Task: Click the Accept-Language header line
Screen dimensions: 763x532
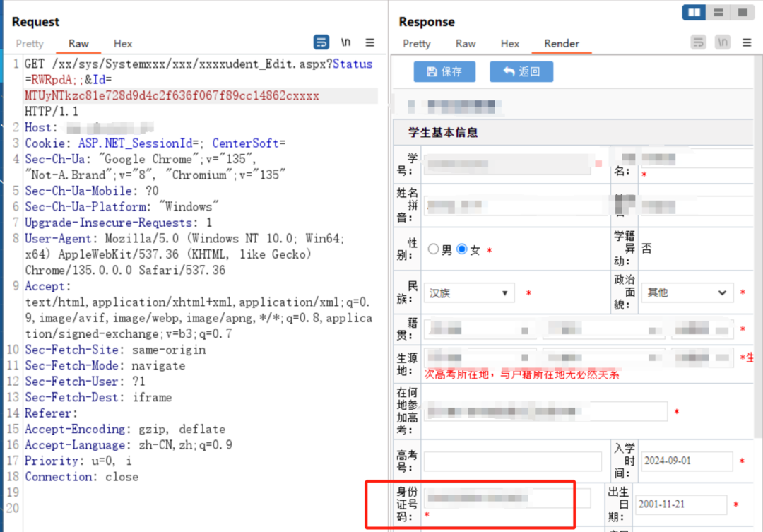Action: tap(129, 445)
